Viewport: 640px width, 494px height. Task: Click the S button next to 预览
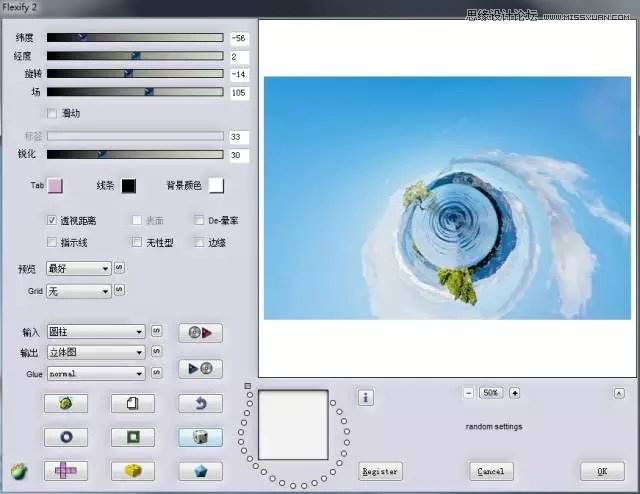(x=119, y=267)
